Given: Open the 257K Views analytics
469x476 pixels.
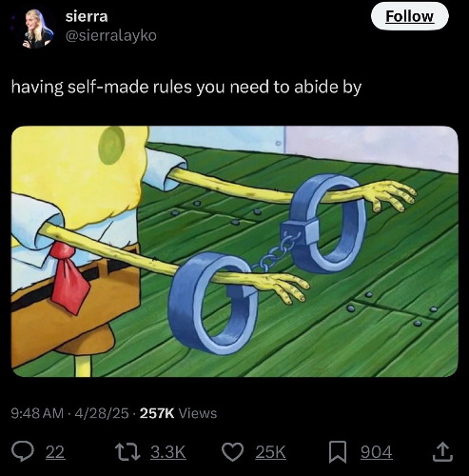Looking at the screenshot, I should tap(178, 413).
